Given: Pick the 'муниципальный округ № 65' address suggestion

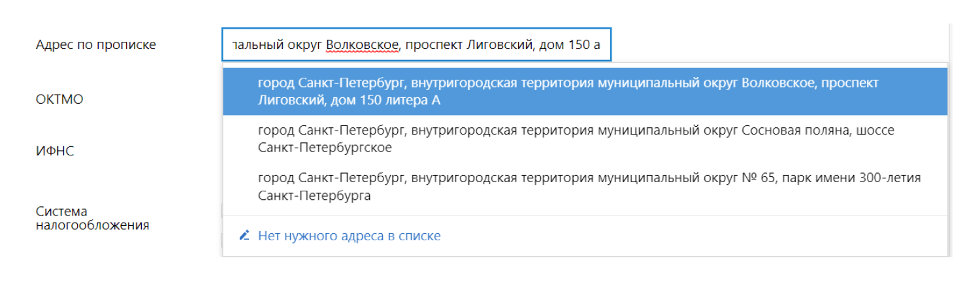Looking at the screenshot, I should point(585,186).
